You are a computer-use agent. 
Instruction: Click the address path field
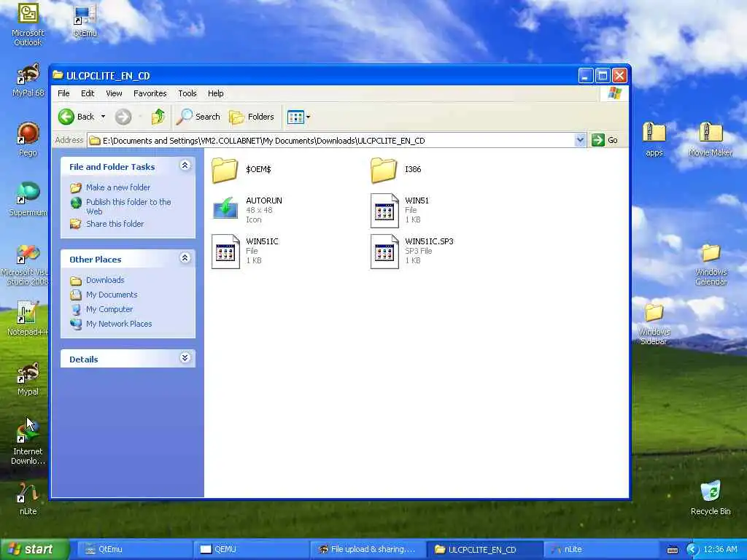point(331,141)
